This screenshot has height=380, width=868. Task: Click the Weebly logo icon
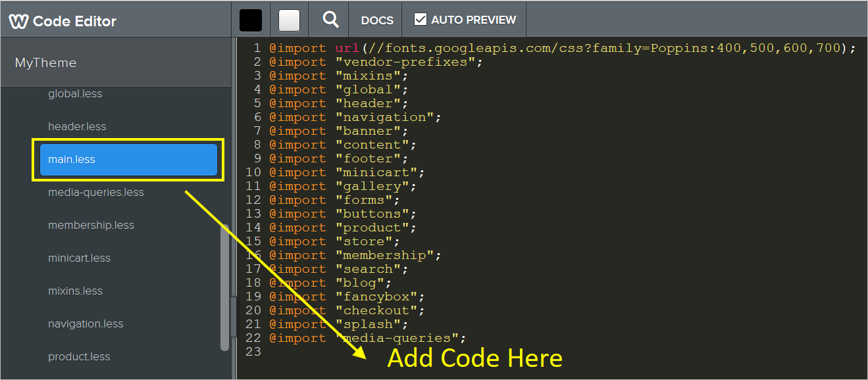(18, 21)
